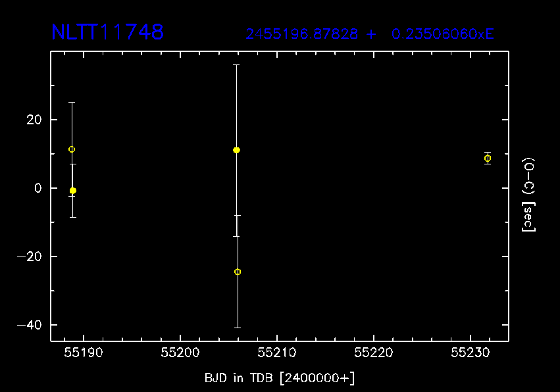The image size is (560, 392).
Task: Select the open circle point near 55189
Action: coord(72,149)
